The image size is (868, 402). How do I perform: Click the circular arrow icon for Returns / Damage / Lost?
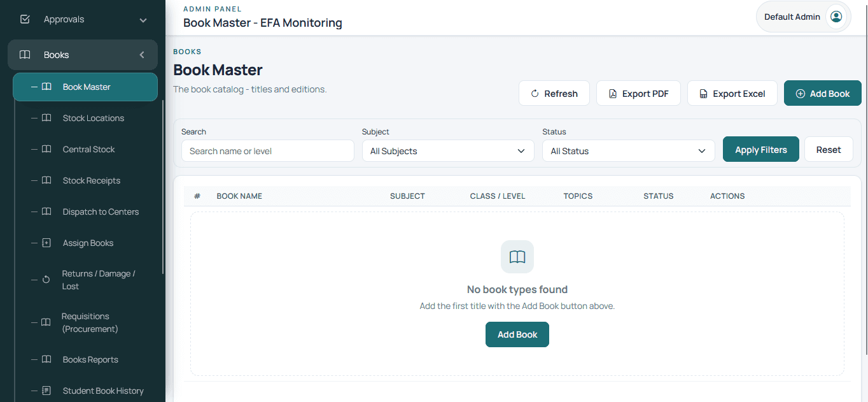(x=46, y=280)
